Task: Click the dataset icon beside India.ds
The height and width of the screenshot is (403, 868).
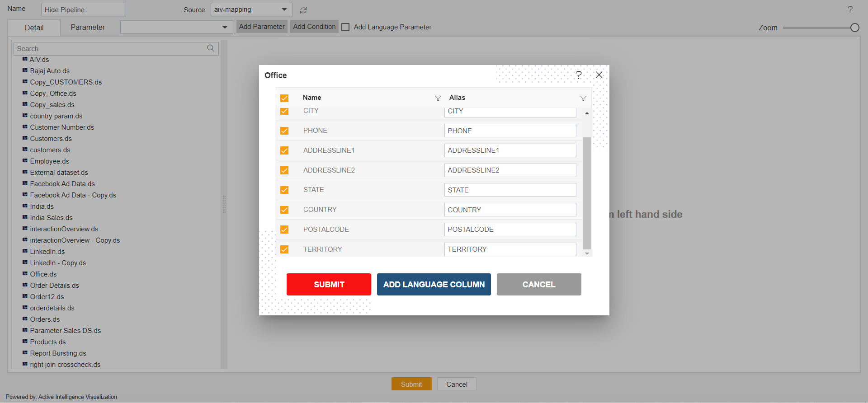Action: pyautogui.click(x=25, y=206)
